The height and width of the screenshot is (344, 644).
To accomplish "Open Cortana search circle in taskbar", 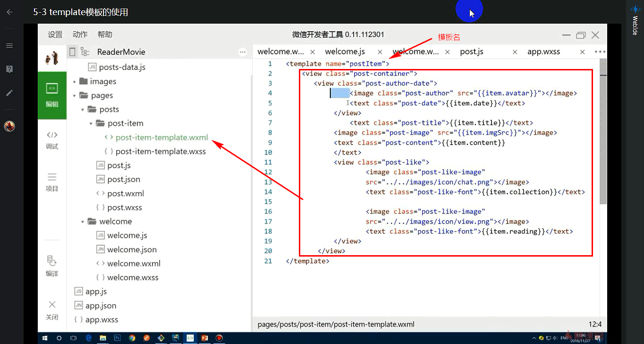I will click(59, 338).
